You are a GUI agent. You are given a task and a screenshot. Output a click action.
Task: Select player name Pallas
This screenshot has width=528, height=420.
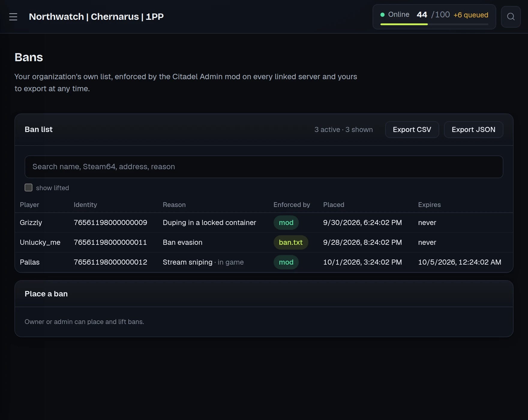tap(30, 262)
